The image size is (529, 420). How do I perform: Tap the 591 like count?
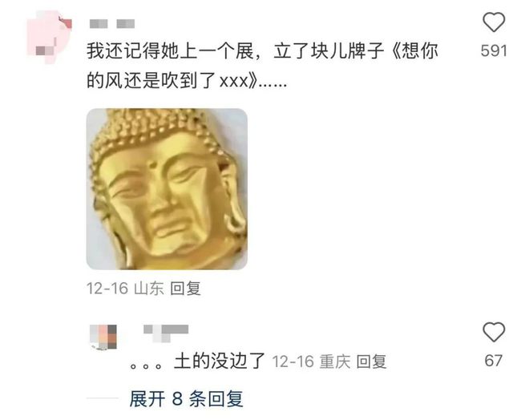(494, 51)
